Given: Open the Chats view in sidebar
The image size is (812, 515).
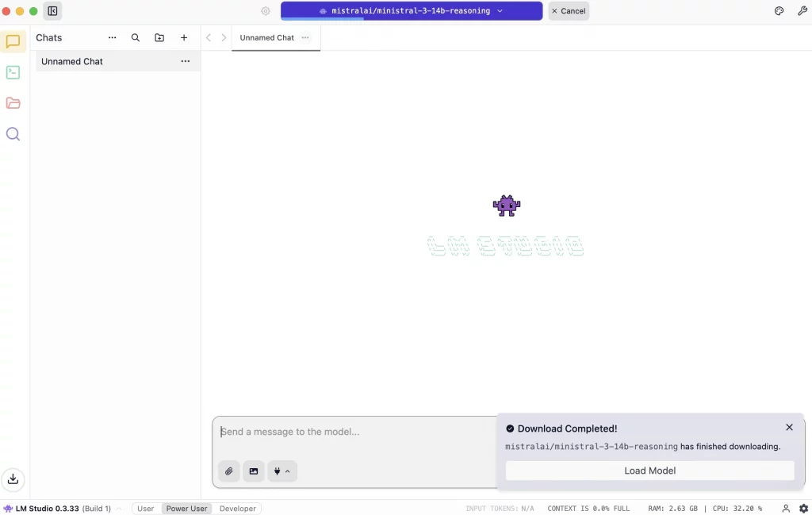Looking at the screenshot, I should coord(13,41).
